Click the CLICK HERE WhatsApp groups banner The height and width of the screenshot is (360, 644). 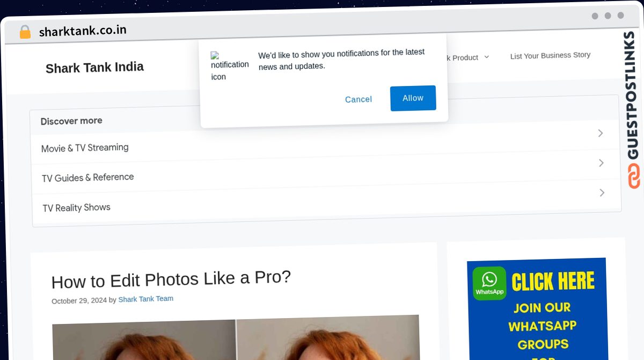(537, 309)
